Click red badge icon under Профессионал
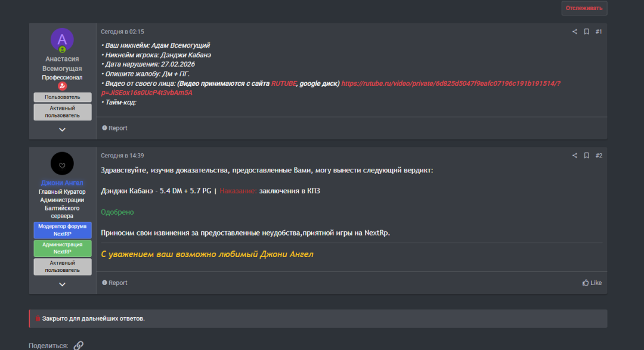The height and width of the screenshot is (350, 644). pos(63,86)
